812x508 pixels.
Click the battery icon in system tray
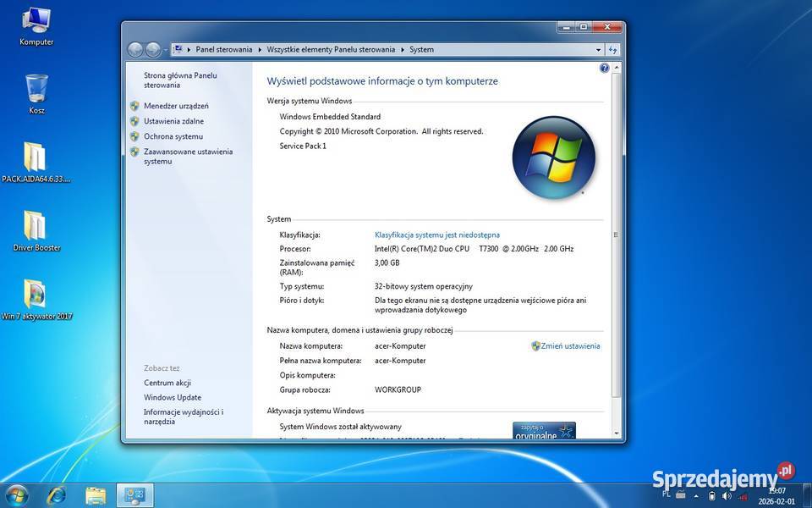click(713, 496)
